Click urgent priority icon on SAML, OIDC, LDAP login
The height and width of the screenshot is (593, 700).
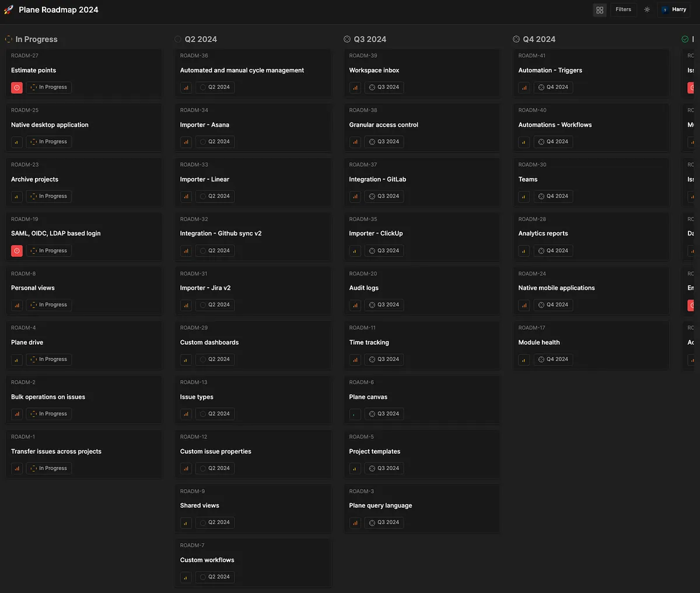17,251
